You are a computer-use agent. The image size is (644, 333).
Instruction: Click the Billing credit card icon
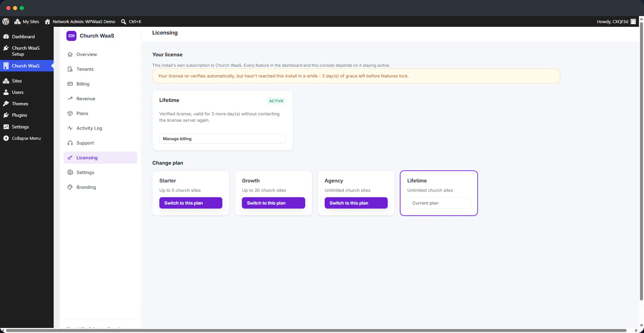pos(70,84)
